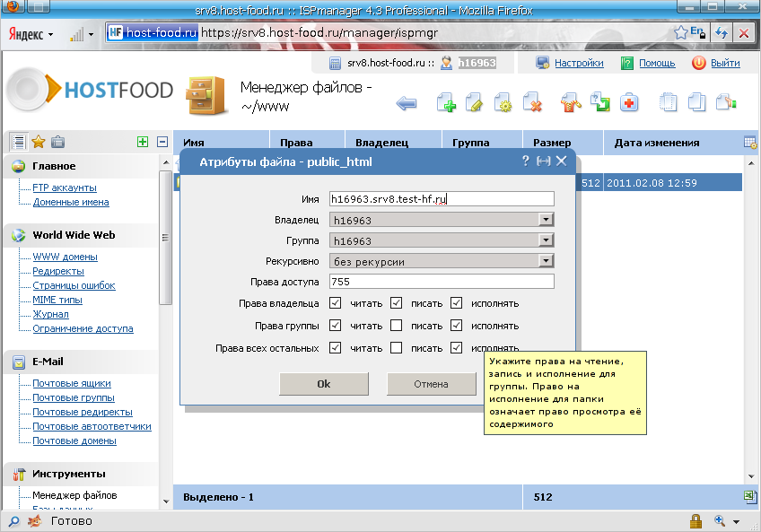The height and width of the screenshot is (532, 761).
Task: Expand all sidebar sections with green plus
Action: coord(142,142)
